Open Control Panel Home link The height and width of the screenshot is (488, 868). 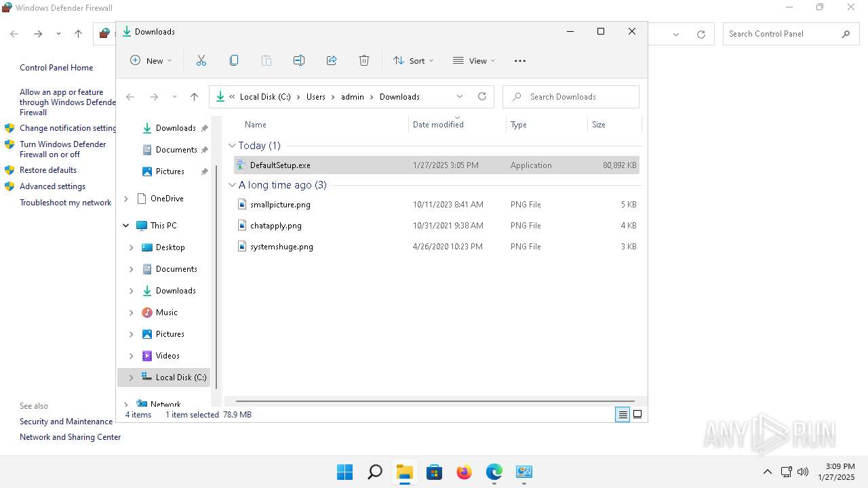pos(56,68)
